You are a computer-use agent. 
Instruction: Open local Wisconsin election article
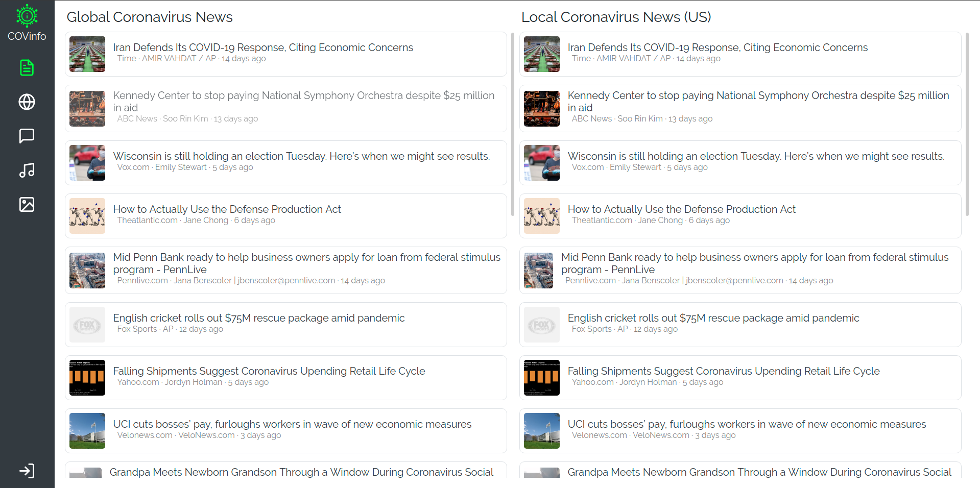tap(740, 163)
